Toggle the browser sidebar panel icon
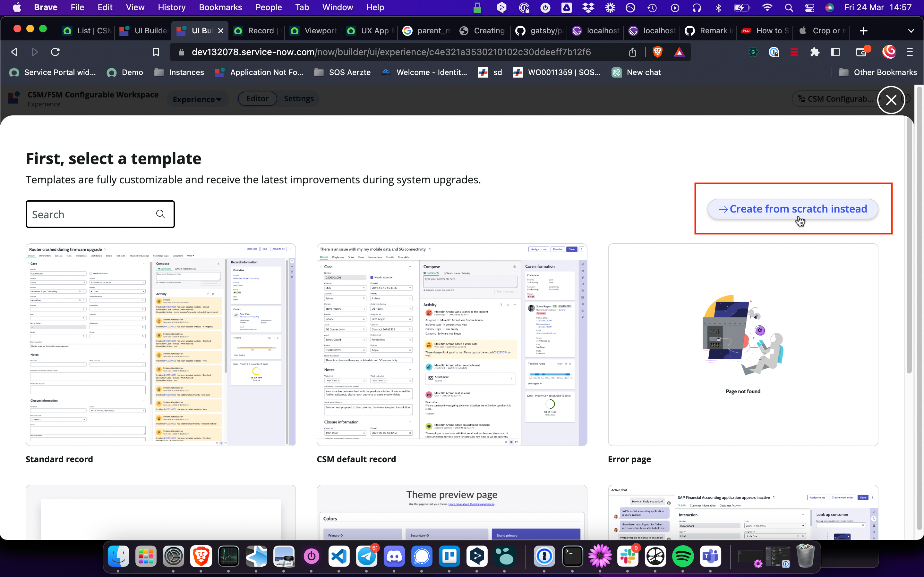This screenshot has width=924, height=577. click(x=835, y=52)
